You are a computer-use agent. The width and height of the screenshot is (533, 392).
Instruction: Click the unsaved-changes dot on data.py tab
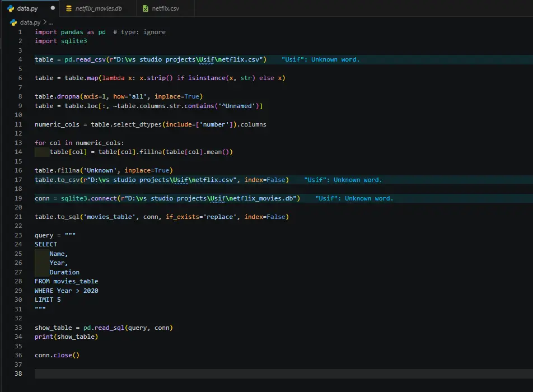[53, 8]
